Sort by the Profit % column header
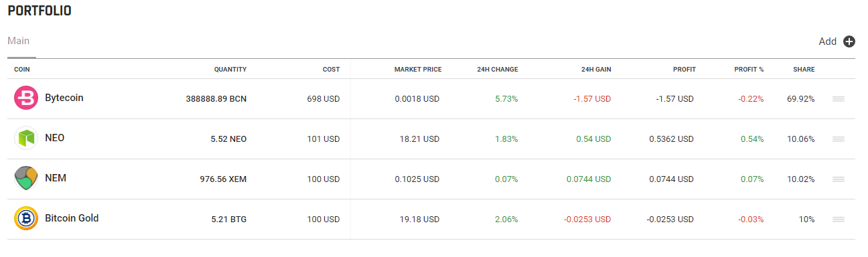 [x=749, y=70]
